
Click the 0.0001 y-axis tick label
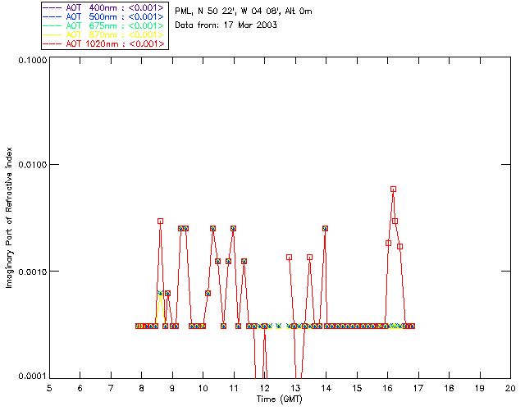coord(32,377)
